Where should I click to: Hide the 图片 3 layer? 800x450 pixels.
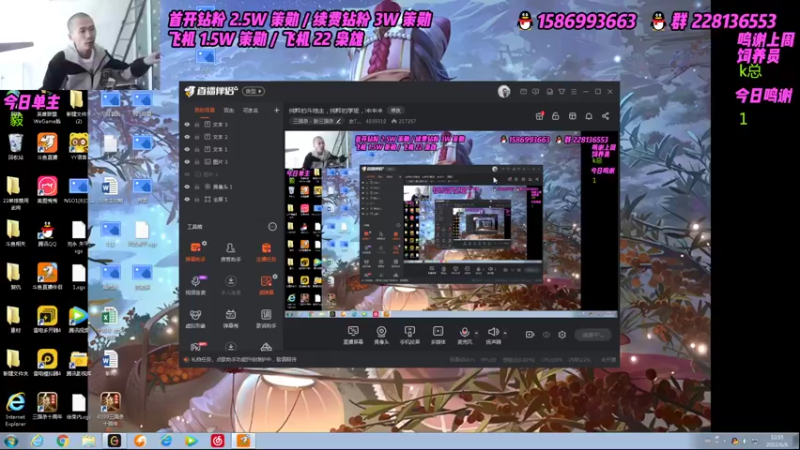tap(187, 162)
